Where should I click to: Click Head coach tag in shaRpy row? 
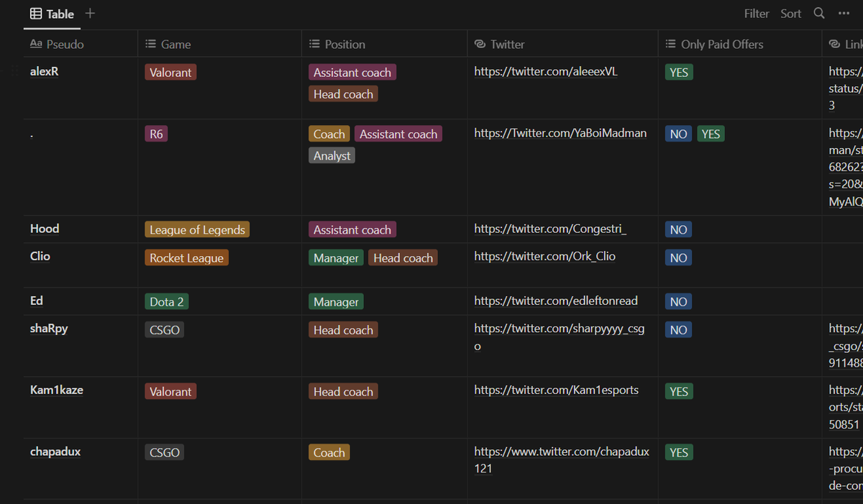pos(343,330)
